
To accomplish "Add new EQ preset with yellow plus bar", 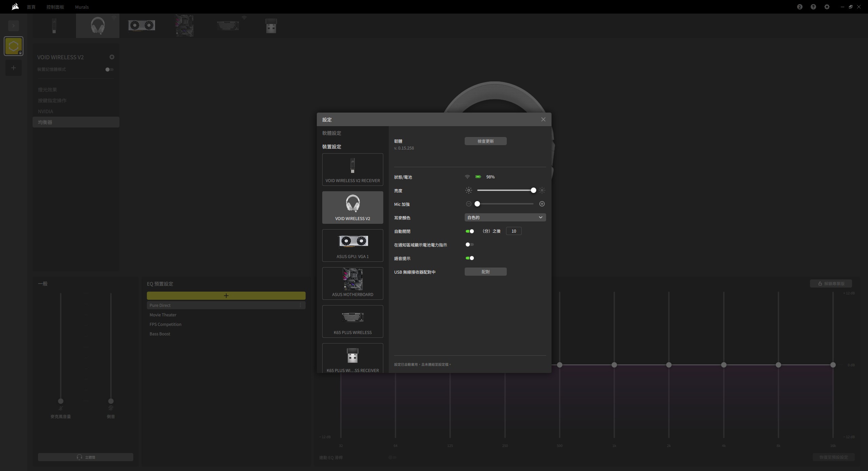I will [226, 296].
